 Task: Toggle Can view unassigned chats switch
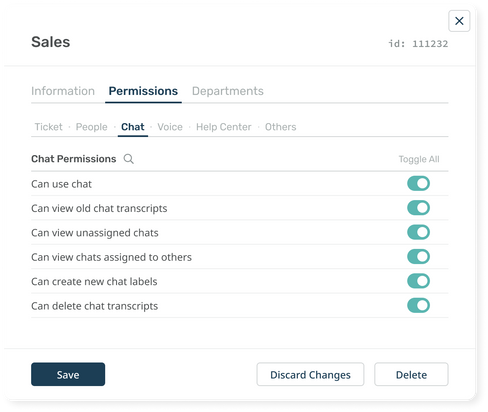click(x=418, y=232)
